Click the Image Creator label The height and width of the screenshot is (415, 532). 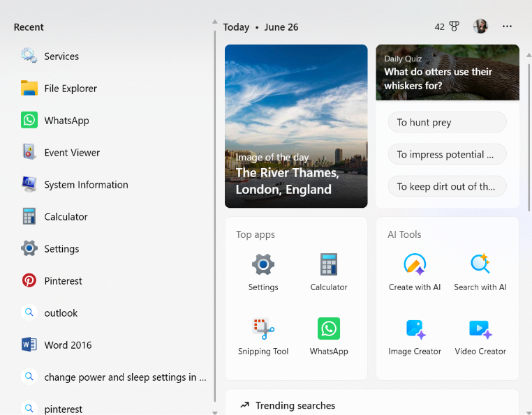tap(415, 352)
